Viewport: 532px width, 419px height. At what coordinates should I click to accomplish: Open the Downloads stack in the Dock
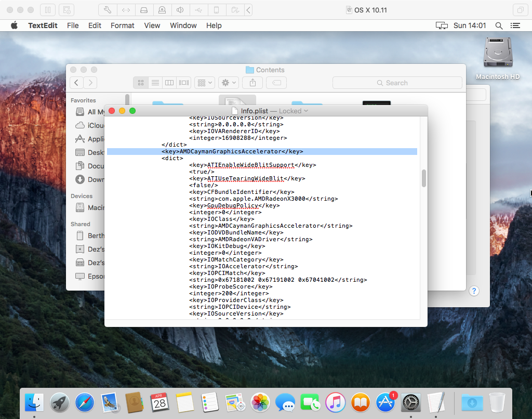pyautogui.click(x=472, y=403)
